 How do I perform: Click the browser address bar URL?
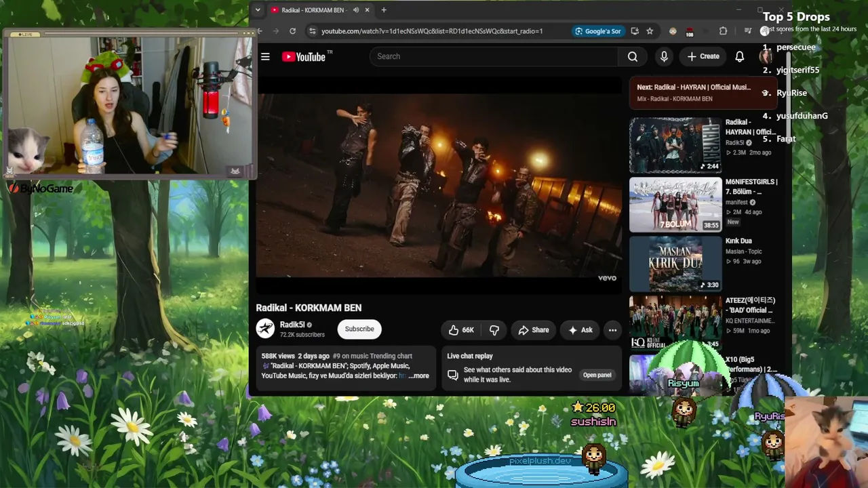(432, 31)
